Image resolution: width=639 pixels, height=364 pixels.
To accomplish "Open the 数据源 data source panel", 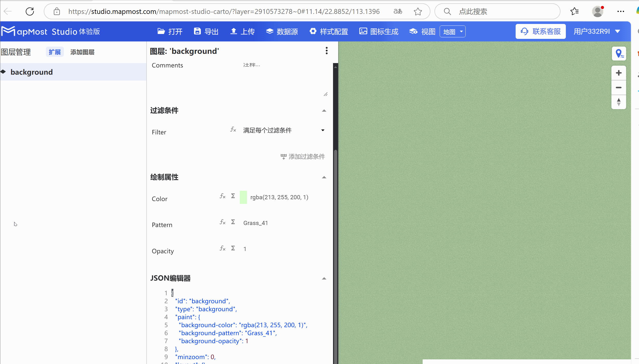I will [x=282, y=31].
